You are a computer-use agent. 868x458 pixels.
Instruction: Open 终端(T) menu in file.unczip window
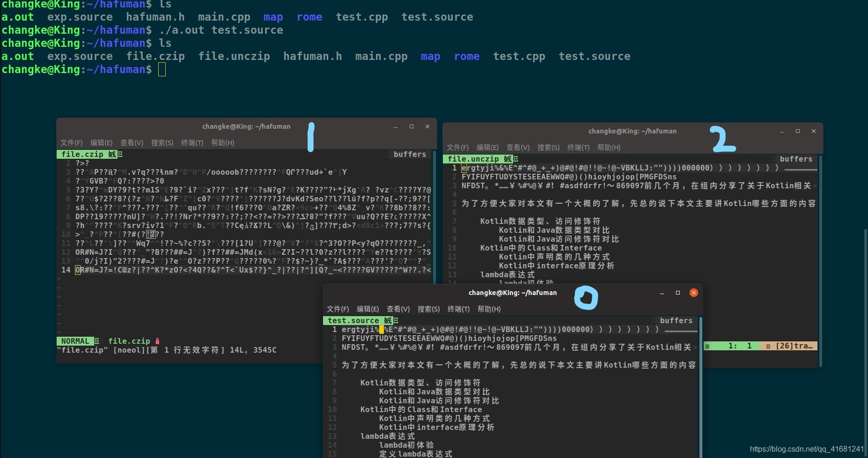(x=578, y=148)
